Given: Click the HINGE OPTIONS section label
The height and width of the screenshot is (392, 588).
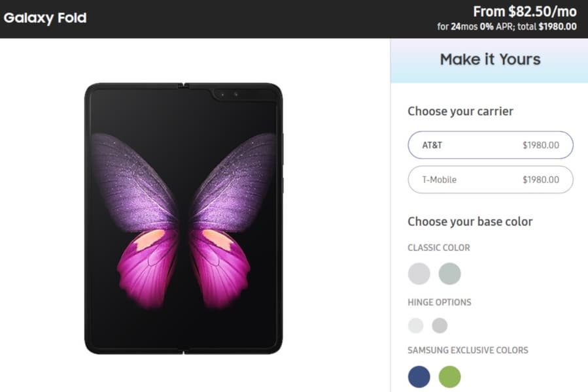Looking at the screenshot, I should [x=439, y=302].
